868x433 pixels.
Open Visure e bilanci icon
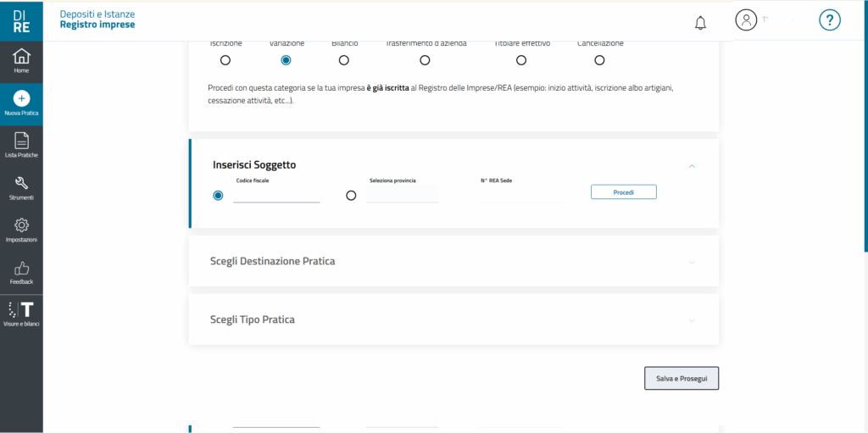[21, 309]
